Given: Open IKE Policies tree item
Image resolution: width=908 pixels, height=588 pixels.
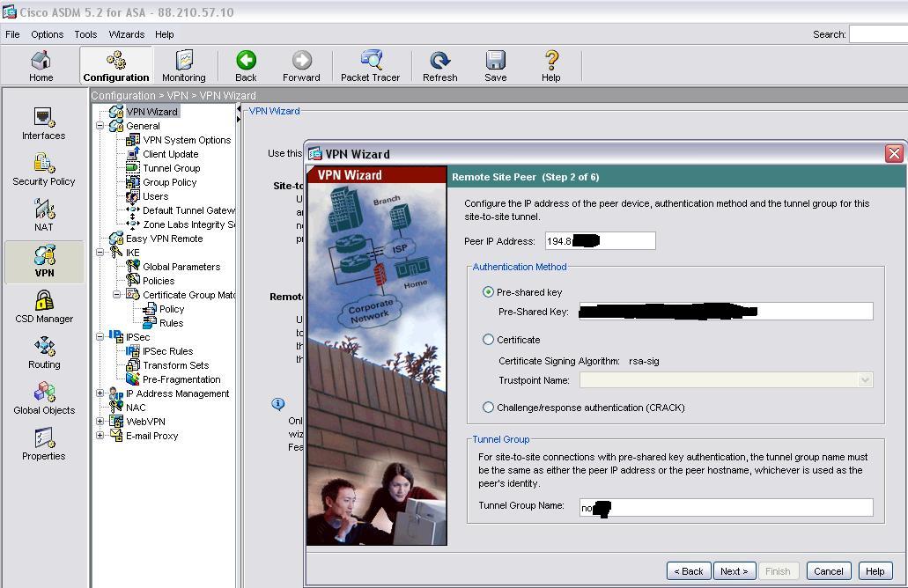Looking at the screenshot, I should [x=159, y=281].
